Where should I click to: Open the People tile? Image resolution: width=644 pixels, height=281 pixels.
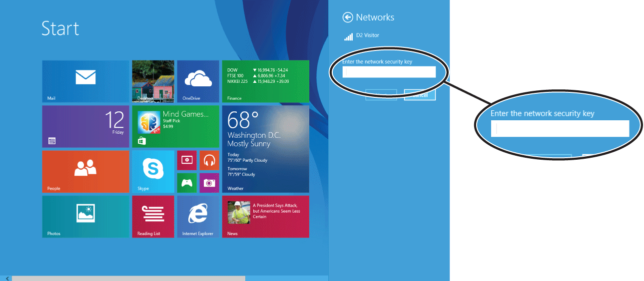(85, 171)
